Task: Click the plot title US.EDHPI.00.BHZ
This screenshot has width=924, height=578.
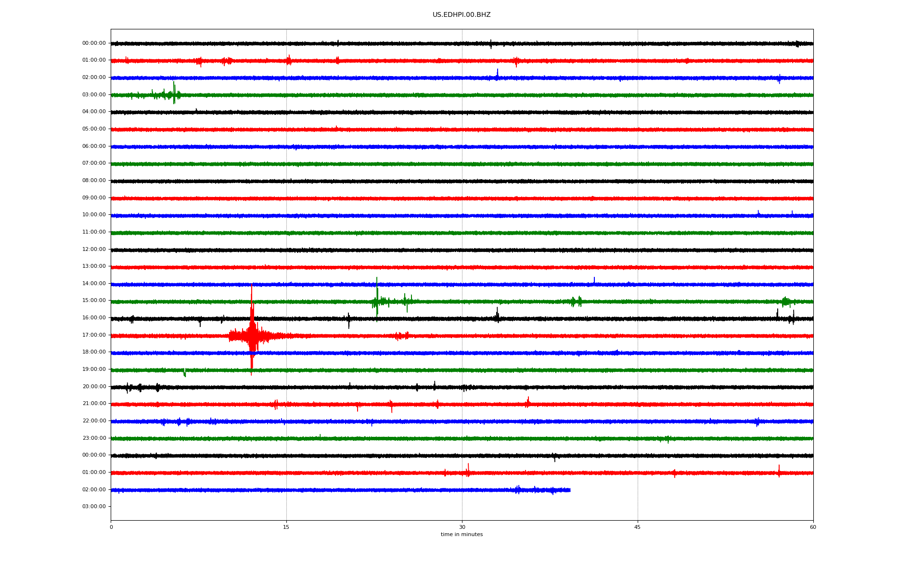Action: 461,15
